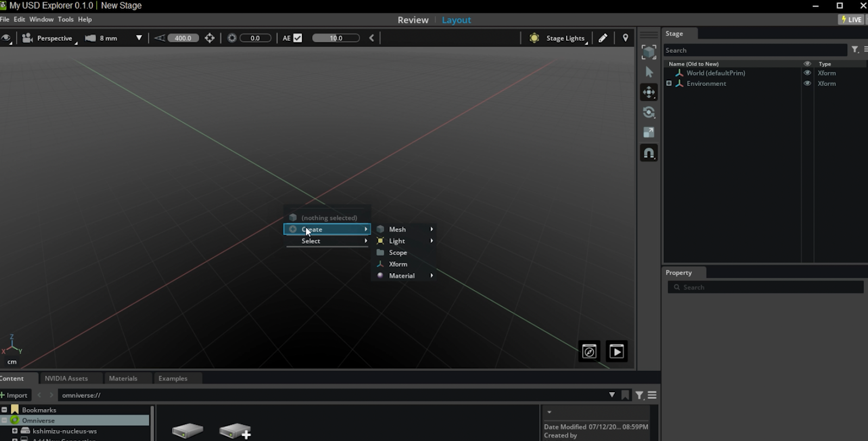Expand the Environment prim in Stage
868x441 pixels.
pos(669,84)
